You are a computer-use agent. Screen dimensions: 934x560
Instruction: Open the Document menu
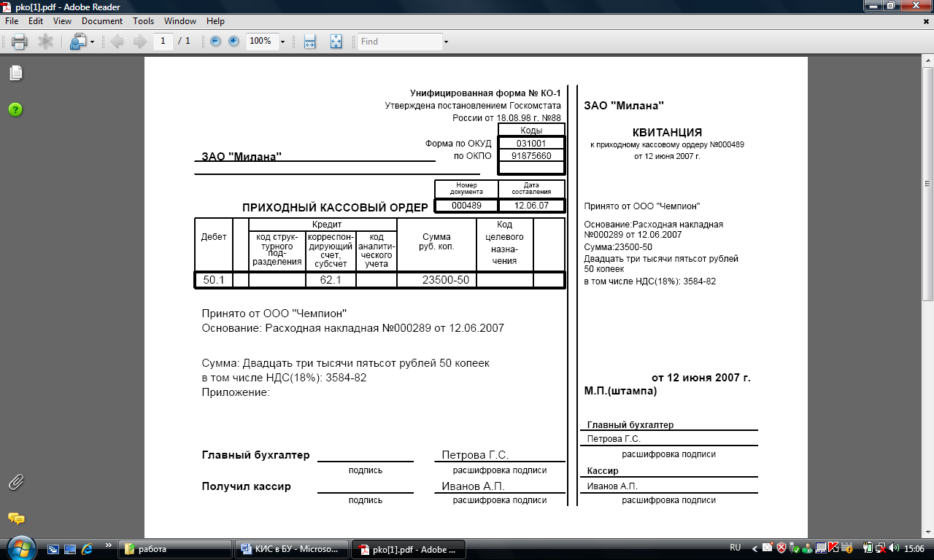pyautogui.click(x=102, y=21)
